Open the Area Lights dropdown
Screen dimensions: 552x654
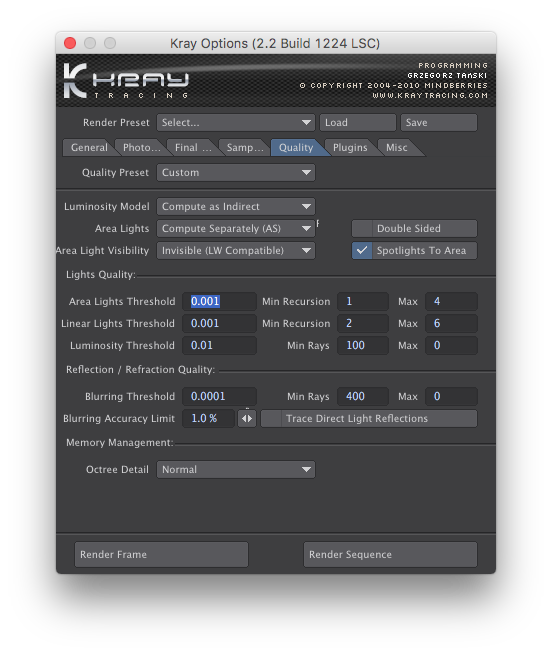(x=236, y=229)
